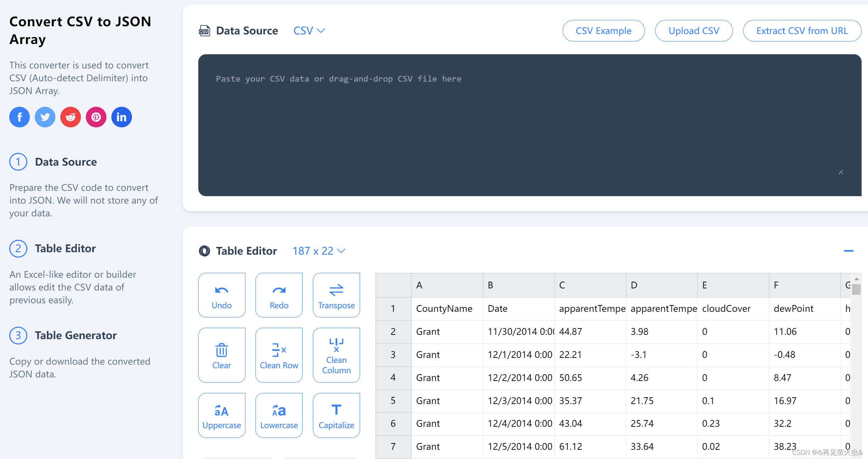
Task: Click the Undo tool button
Action: click(x=222, y=295)
